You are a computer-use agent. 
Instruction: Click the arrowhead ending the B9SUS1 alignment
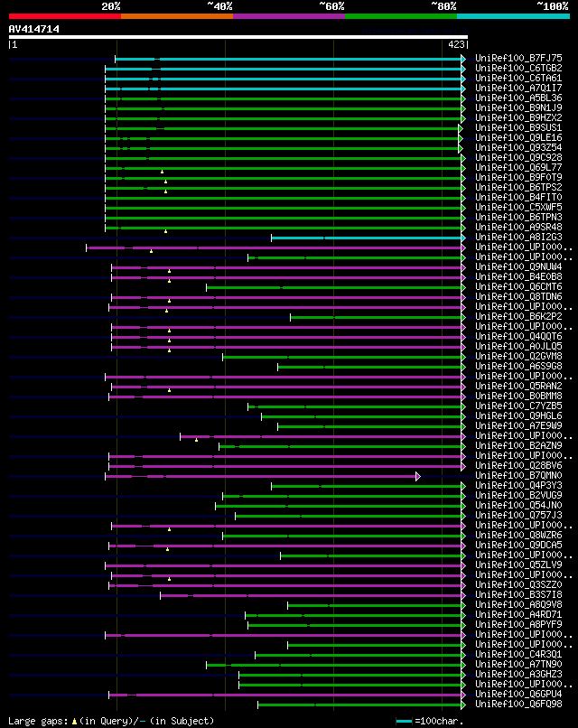(461, 128)
